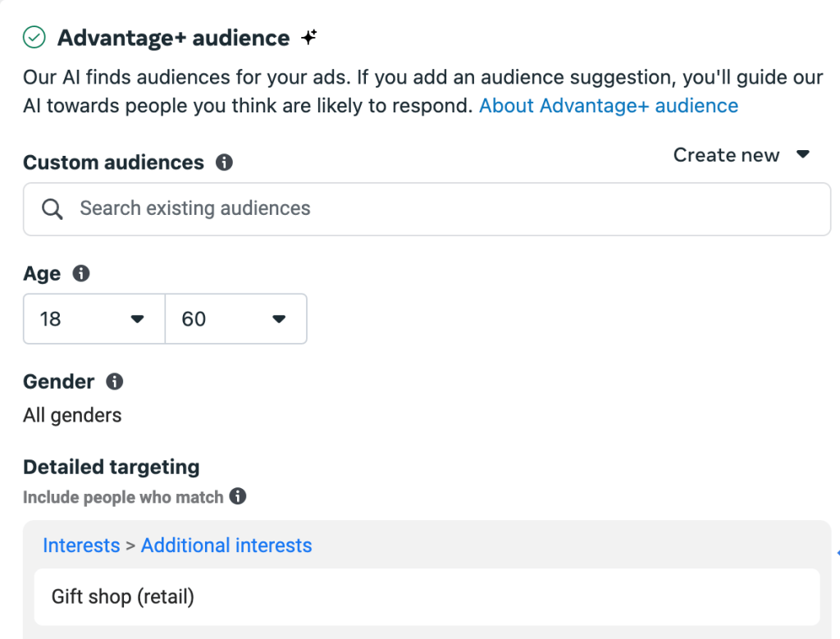The height and width of the screenshot is (639, 840).
Task: Click the Include people who match text
Action: 123,497
